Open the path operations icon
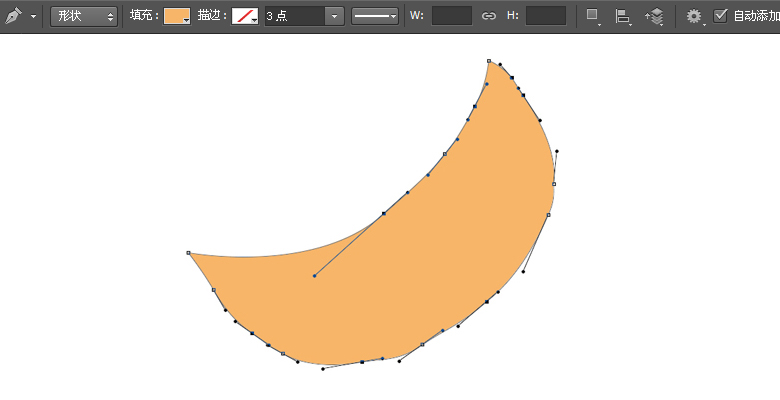Screen dimensions: 780x400 (592, 16)
